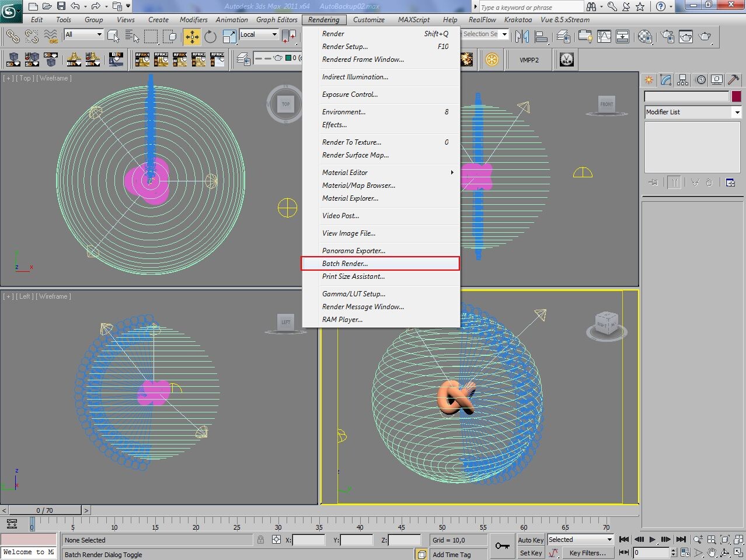Open the Selected key filter dropdown
The width and height of the screenshot is (746, 560).
[x=580, y=540]
